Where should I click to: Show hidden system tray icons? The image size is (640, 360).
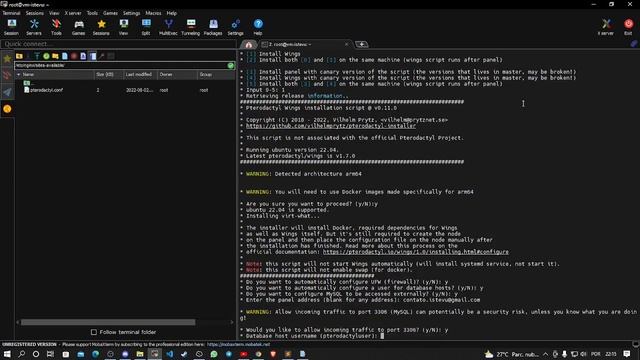click(545, 354)
